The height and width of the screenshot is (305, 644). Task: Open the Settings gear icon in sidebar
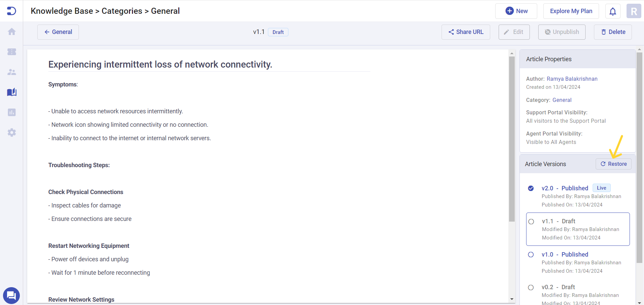[x=12, y=132]
